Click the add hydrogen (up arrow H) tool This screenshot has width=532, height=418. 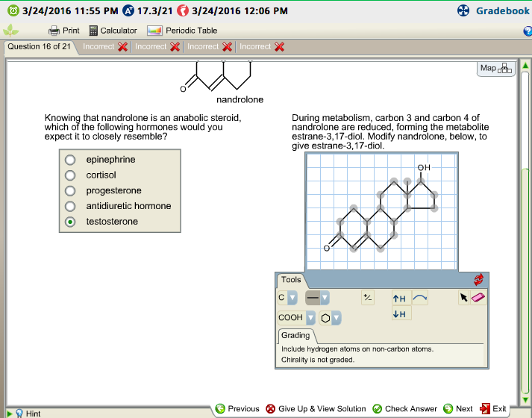click(x=399, y=298)
